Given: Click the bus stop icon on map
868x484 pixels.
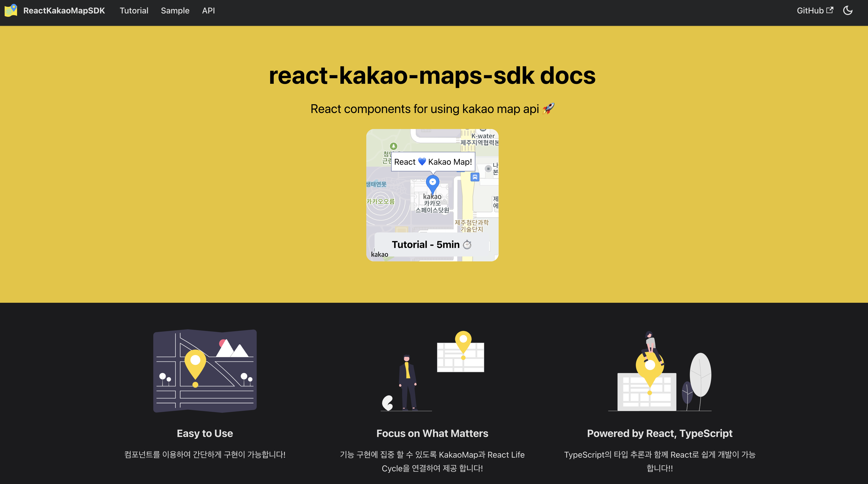Looking at the screenshot, I should tap(475, 177).
